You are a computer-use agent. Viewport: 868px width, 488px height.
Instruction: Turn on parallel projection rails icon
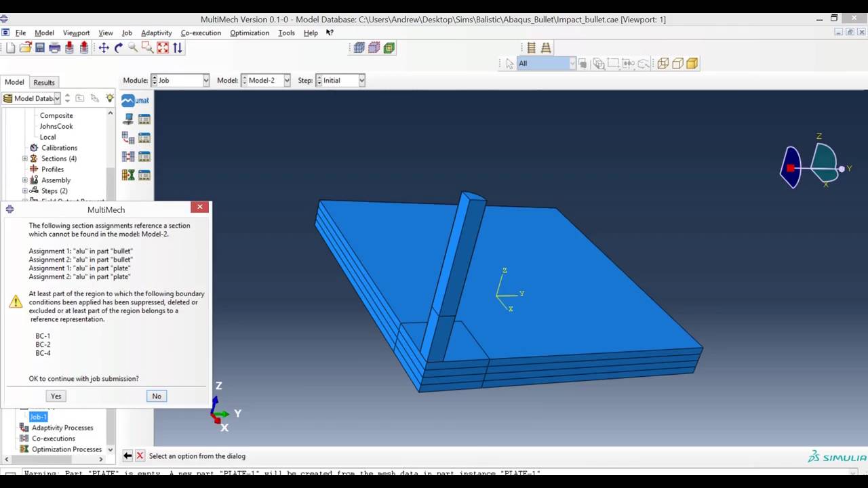pos(531,47)
